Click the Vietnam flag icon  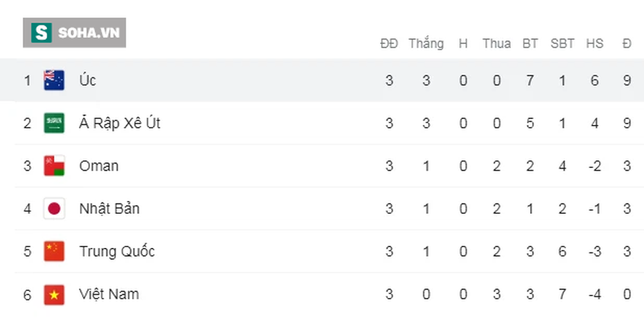(54, 294)
